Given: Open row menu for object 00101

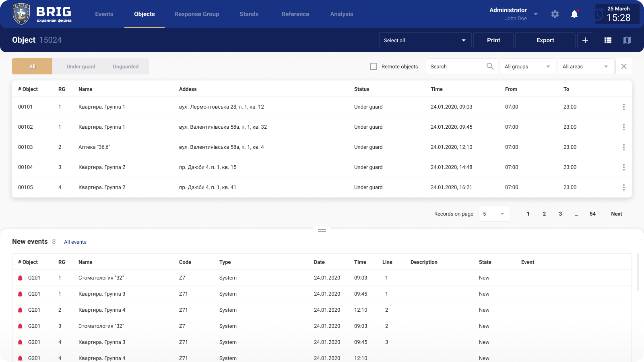Looking at the screenshot, I should click(x=623, y=107).
